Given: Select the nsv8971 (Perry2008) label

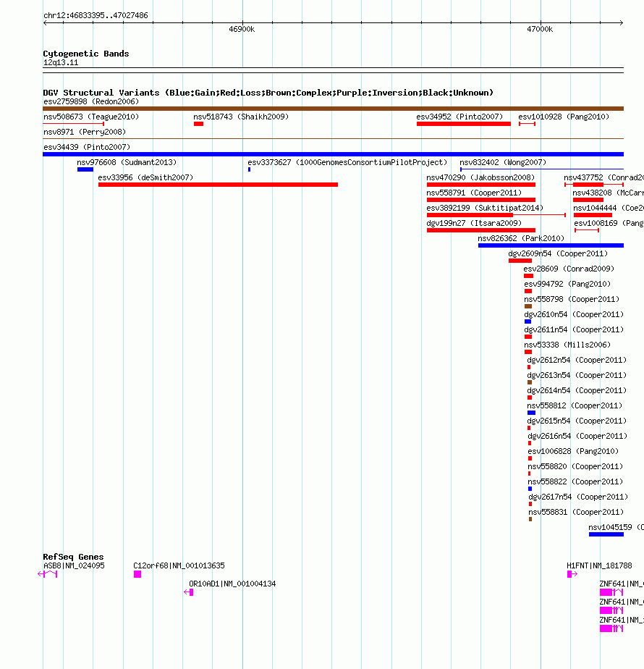Looking at the screenshot, I should point(85,132).
